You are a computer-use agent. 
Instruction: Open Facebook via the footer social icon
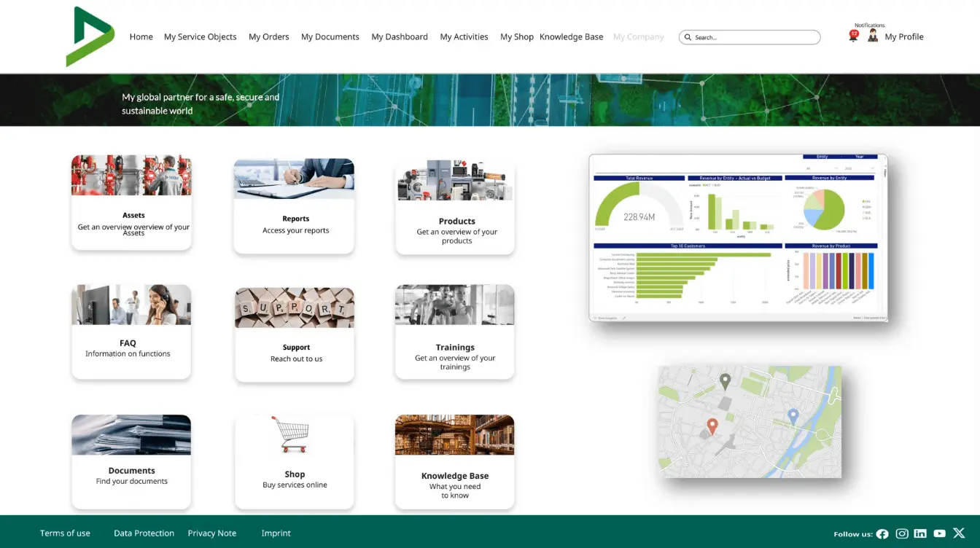coord(882,533)
